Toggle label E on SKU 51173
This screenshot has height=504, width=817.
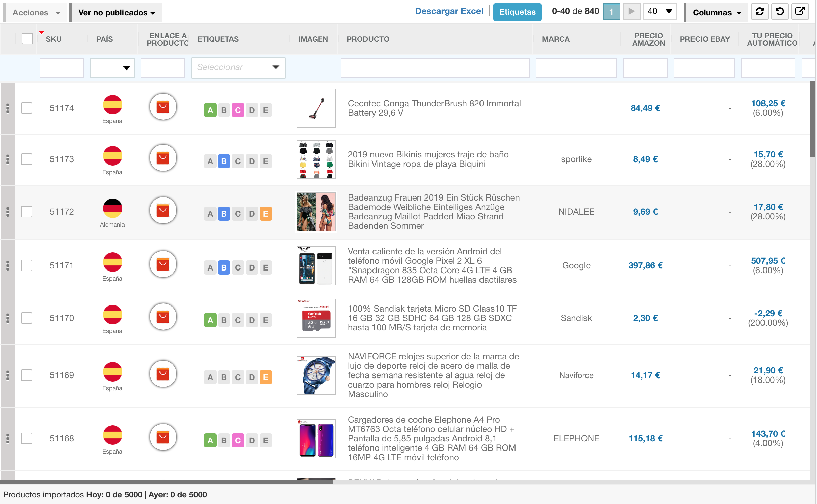(265, 161)
